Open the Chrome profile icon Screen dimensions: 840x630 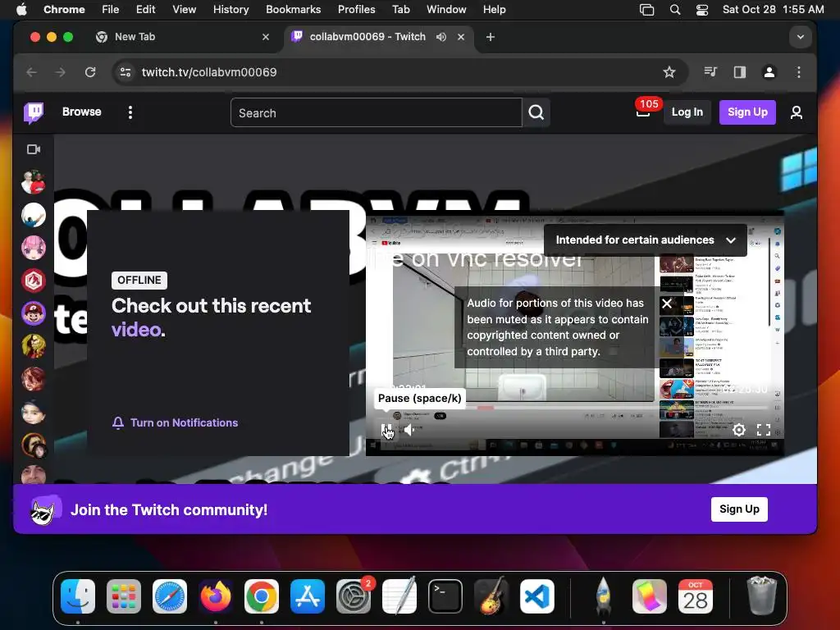point(769,72)
